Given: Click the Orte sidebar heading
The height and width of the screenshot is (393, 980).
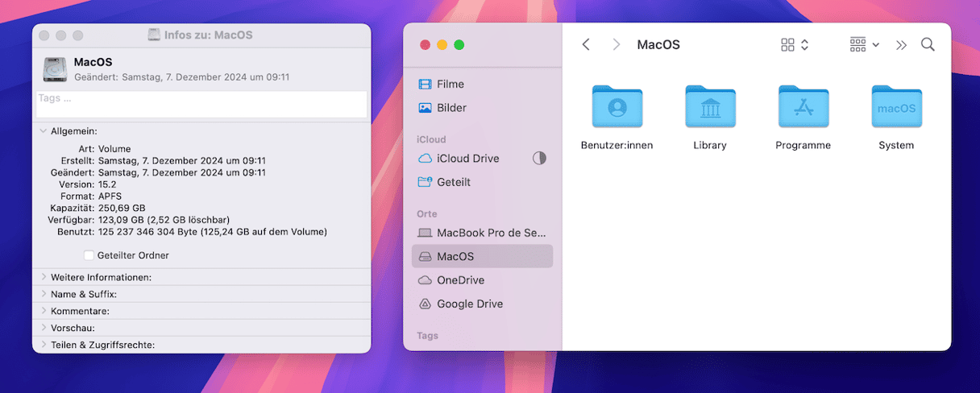Looking at the screenshot, I should tap(427, 213).
